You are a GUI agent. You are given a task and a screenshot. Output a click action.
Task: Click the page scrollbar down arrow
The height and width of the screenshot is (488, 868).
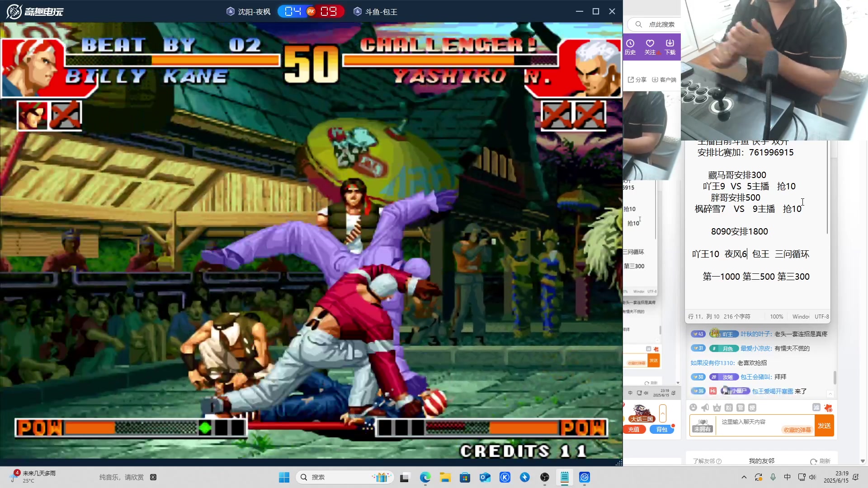click(x=863, y=461)
